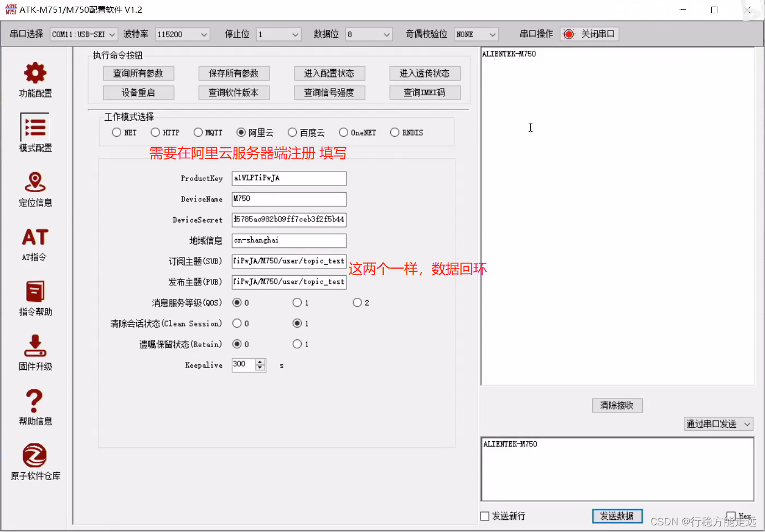Screen dimensions: 765x532
Task: Click the DeviceSecret input field
Action: pos(289,220)
